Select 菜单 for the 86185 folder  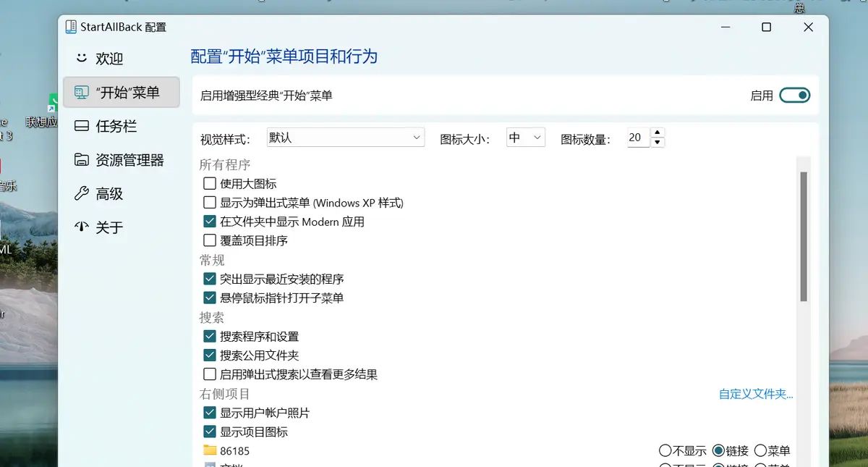pos(760,451)
